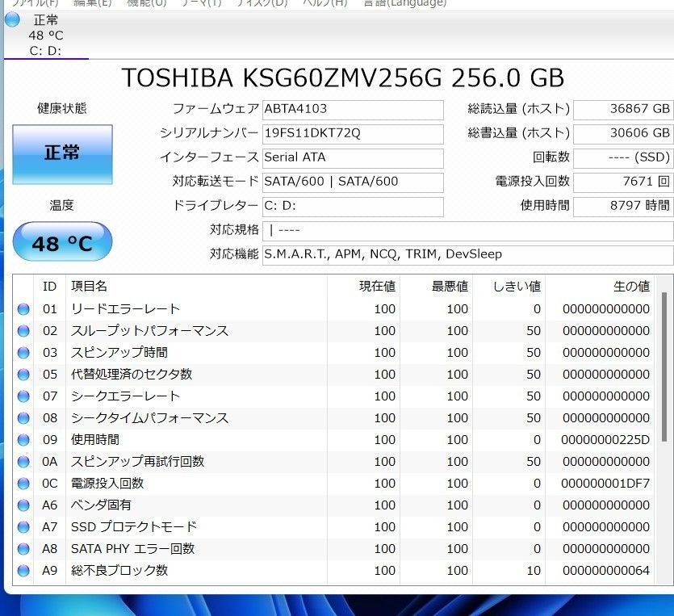Click the power-on hours value 8797 時間
The width and height of the screenshot is (674, 616).
pos(623,207)
